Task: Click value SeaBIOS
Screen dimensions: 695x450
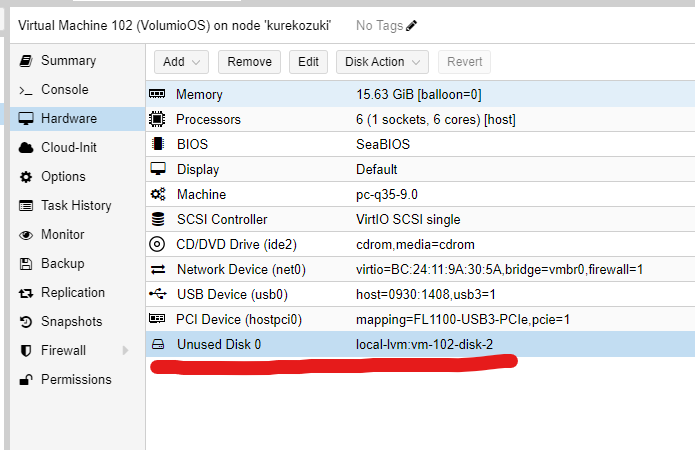Action: (x=383, y=144)
